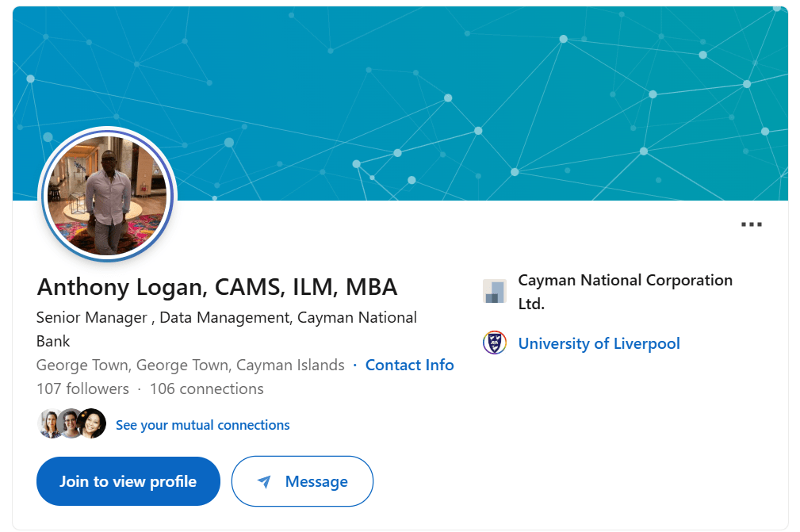The width and height of the screenshot is (800, 532).
Task: Click the University of Liverpool crest icon
Action: coord(495,343)
